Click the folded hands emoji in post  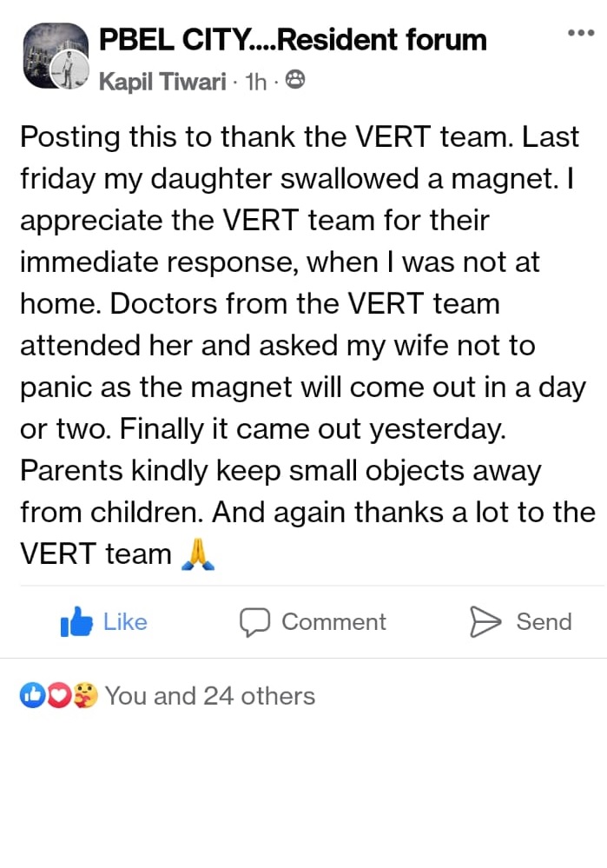[197, 553]
